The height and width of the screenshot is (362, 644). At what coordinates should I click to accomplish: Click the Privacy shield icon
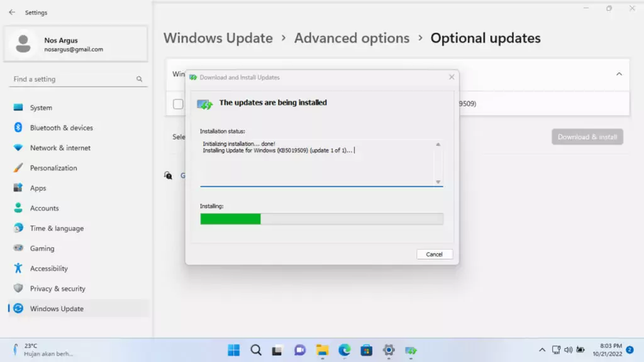click(x=18, y=288)
